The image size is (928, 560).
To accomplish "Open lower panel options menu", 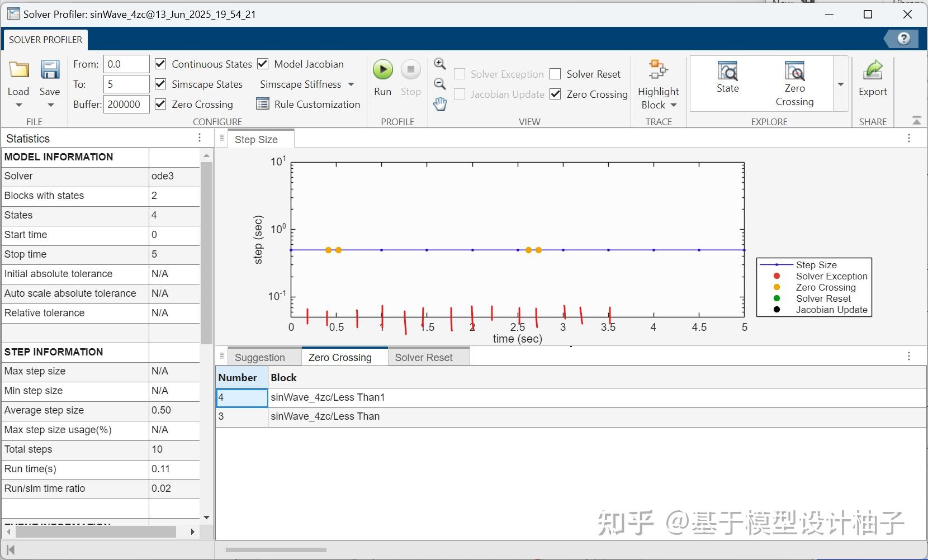I will (x=909, y=356).
